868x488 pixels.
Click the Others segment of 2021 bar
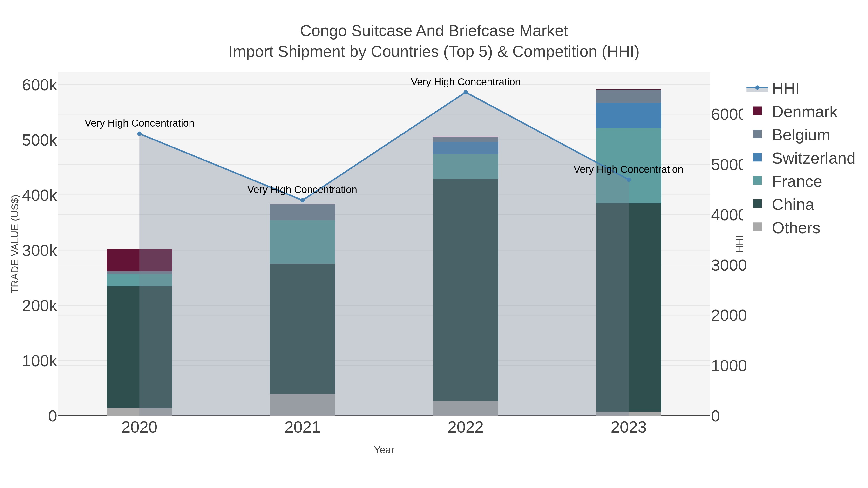click(x=302, y=405)
